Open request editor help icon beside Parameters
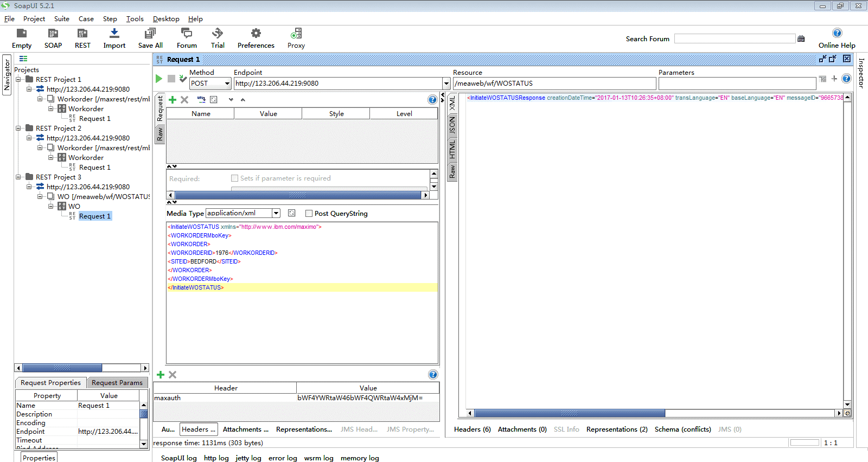 tap(846, 79)
